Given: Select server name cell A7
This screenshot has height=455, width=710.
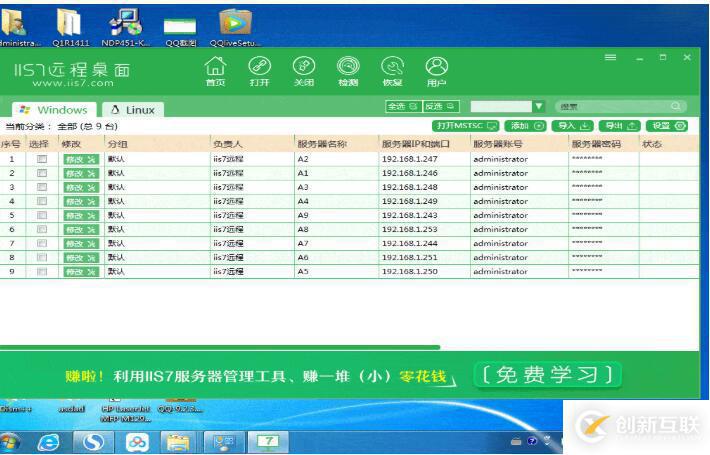Looking at the screenshot, I should 303,243.
